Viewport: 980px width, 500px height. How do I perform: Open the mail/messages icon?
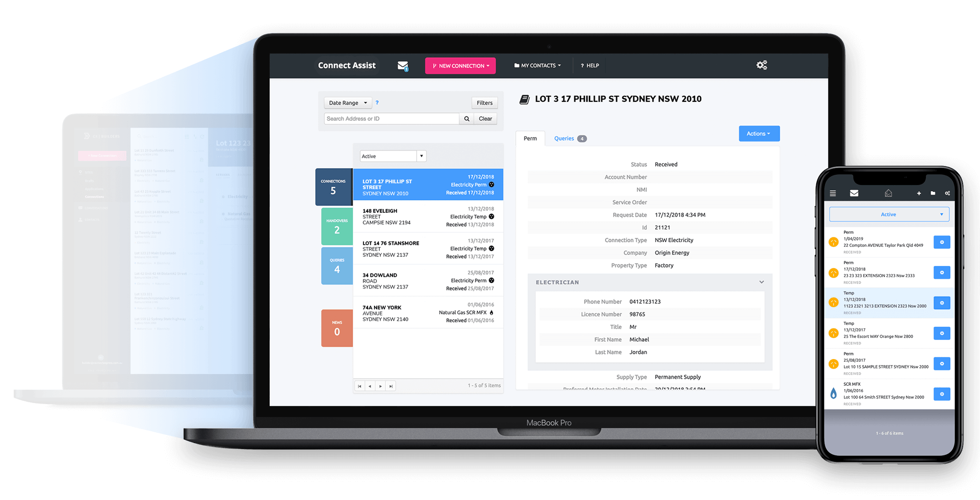tap(404, 66)
